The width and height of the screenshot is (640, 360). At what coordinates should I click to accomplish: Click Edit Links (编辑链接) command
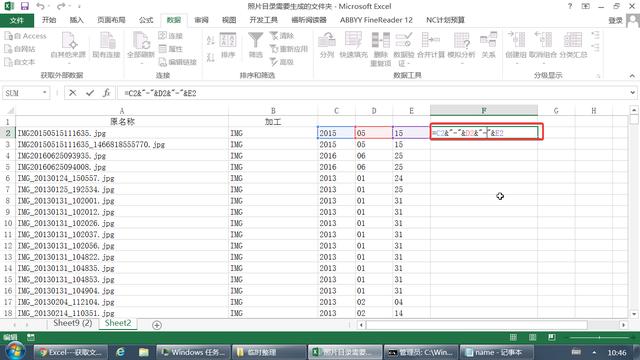point(178,62)
